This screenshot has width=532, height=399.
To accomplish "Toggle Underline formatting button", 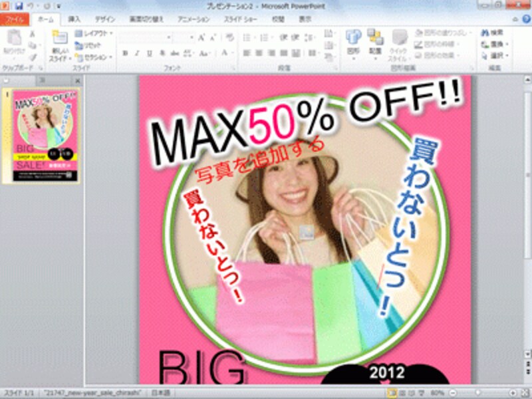I will coord(149,53).
